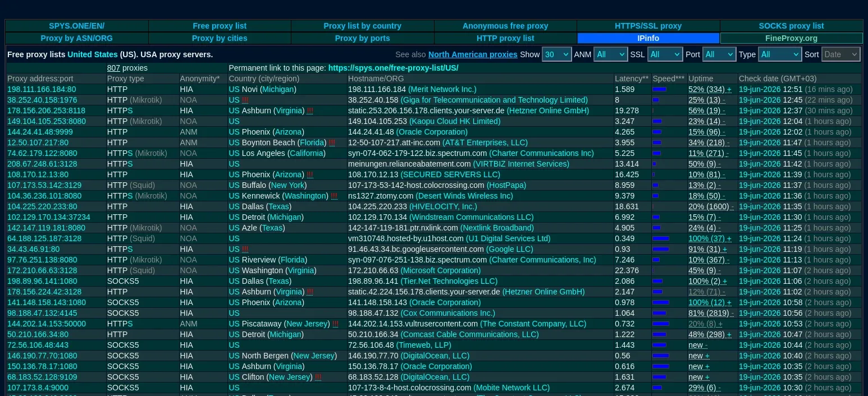
Task: Go to Proxy list by country
Action: coord(363,26)
